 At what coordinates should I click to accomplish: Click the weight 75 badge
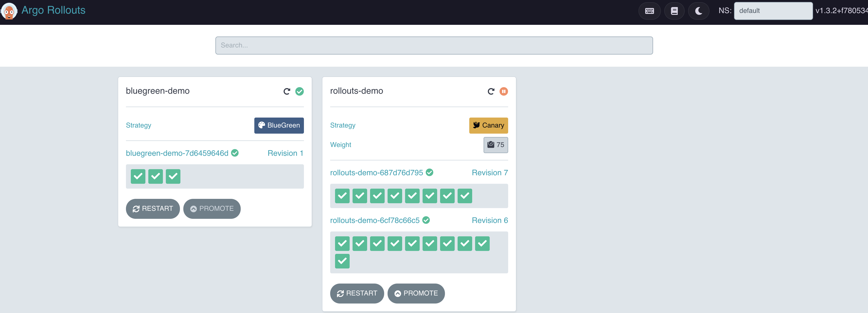(x=495, y=145)
